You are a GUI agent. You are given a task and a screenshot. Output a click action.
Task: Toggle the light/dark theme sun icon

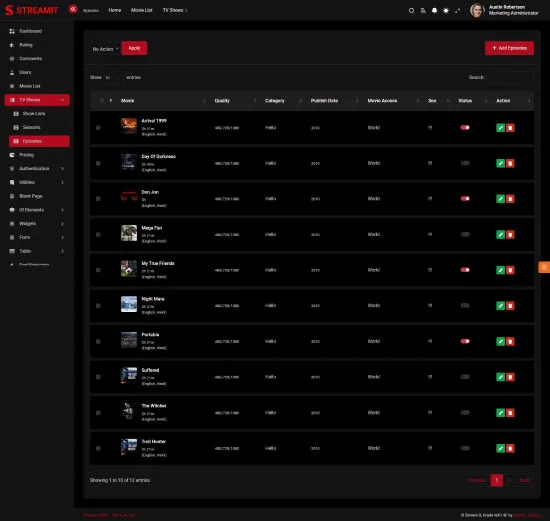tap(446, 11)
